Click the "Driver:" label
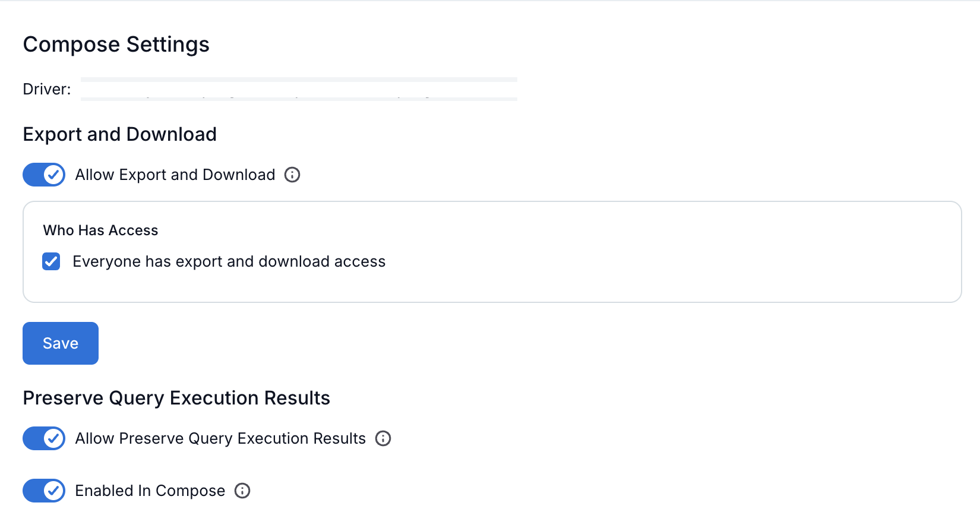 click(x=46, y=89)
